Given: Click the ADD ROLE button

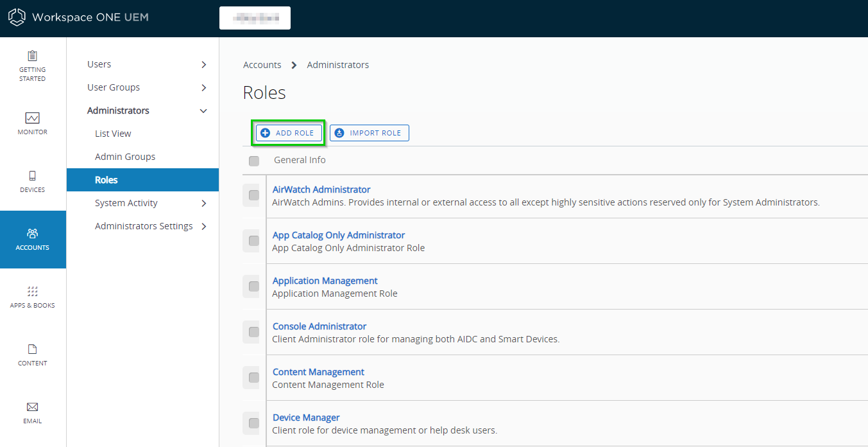Looking at the screenshot, I should pyautogui.click(x=288, y=132).
